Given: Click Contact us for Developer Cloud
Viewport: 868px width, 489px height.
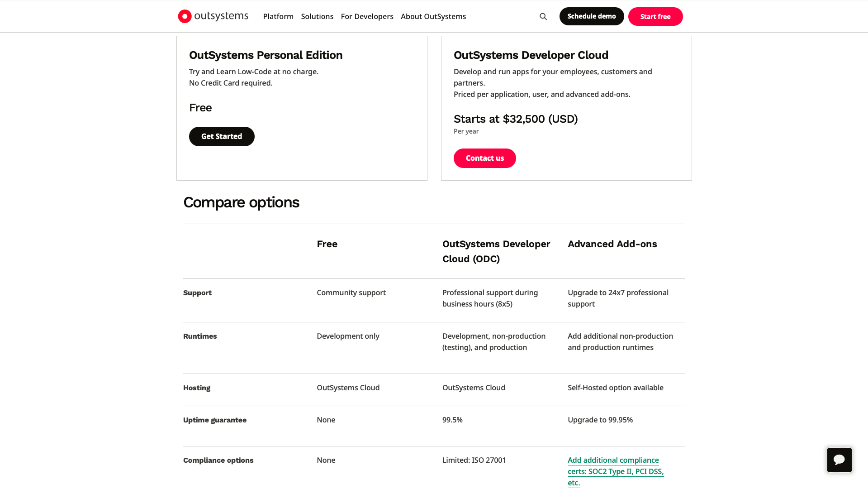Looking at the screenshot, I should click(485, 158).
